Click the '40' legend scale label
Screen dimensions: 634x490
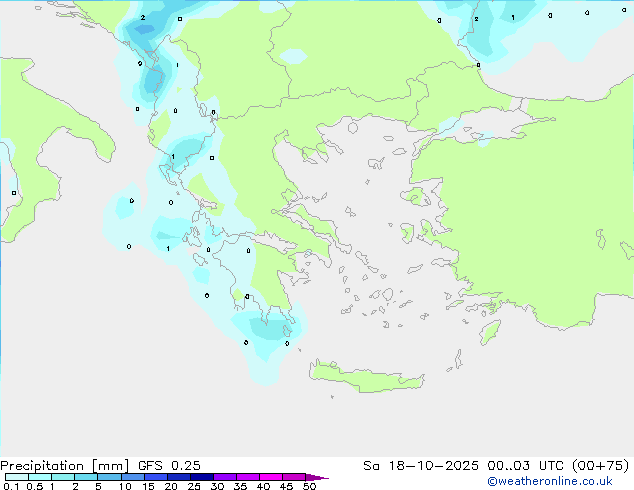point(263,486)
